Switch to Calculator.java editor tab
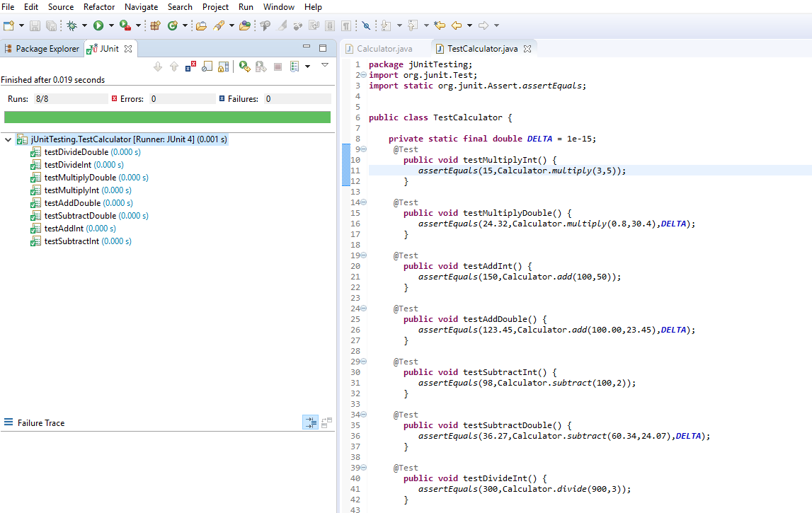Image resolution: width=812 pixels, height=513 pixels. [x=384, y=49]
